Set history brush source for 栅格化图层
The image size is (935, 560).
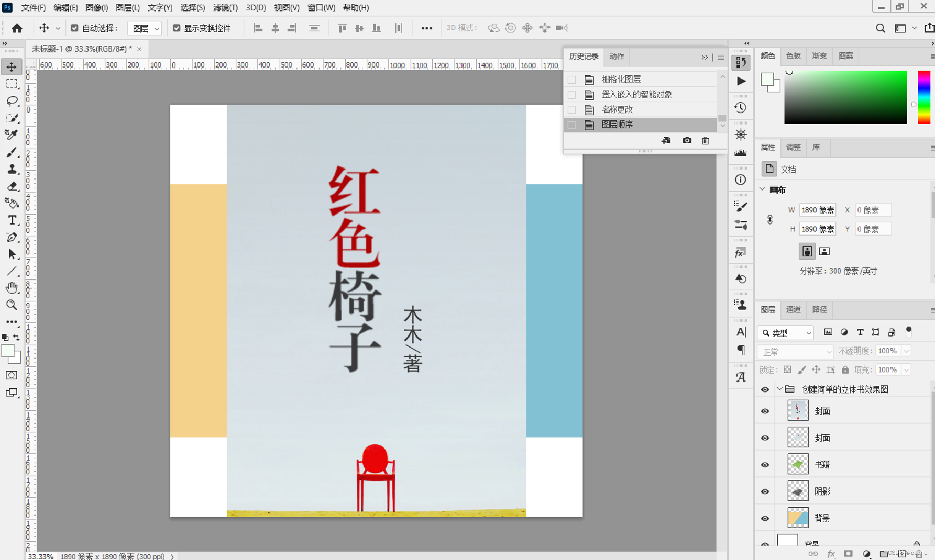click(572, 80)
